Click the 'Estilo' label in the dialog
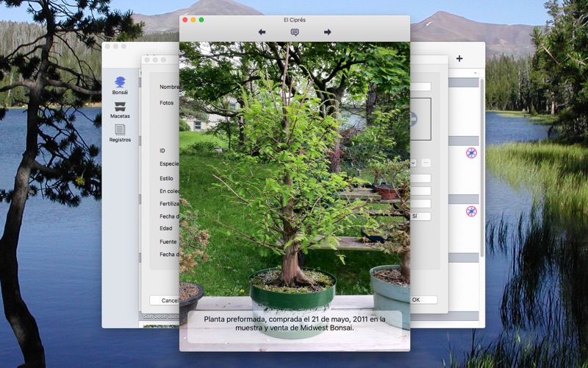The width and height of the screenshot is (588, 368). (x=166, y=178)
